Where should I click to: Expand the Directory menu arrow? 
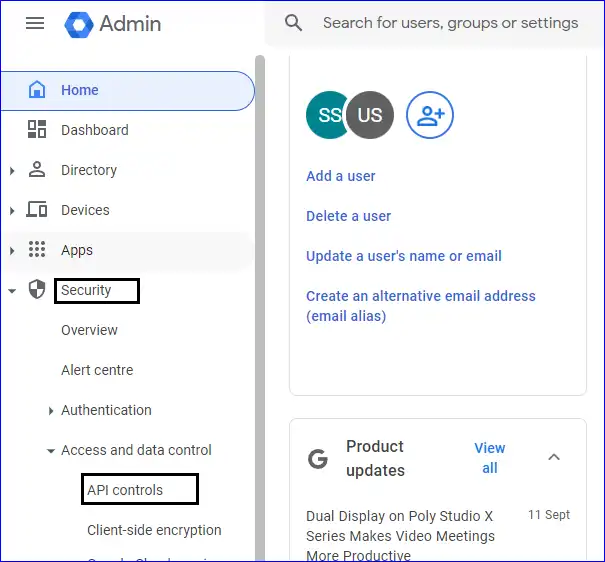coord(12,170)
